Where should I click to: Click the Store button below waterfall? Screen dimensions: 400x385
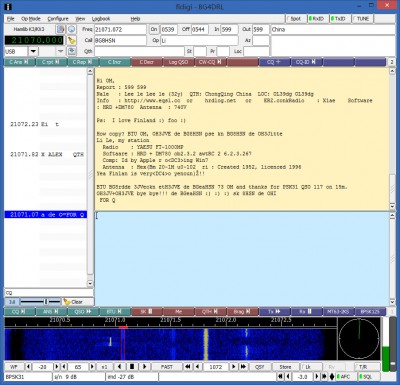(285, 367)
